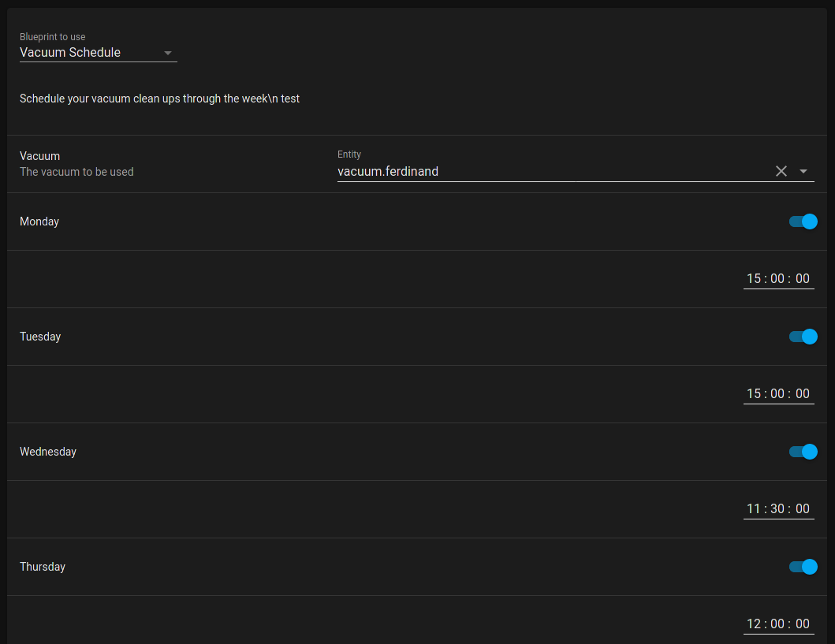Viewport: 835px width, 644px height.
Task: Select the minutes field of Thursday's time
Action: tap(778, 624)
